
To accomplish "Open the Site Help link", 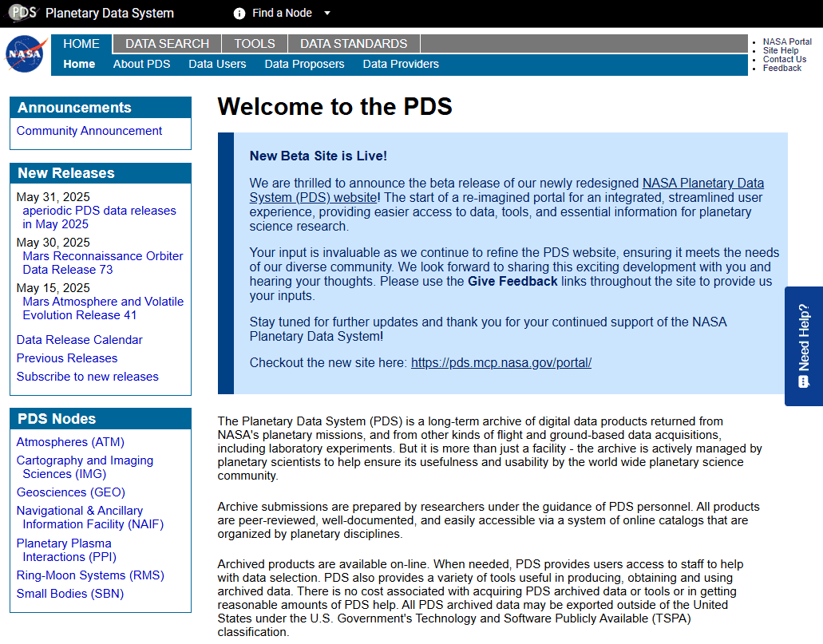I will (781, 50).
